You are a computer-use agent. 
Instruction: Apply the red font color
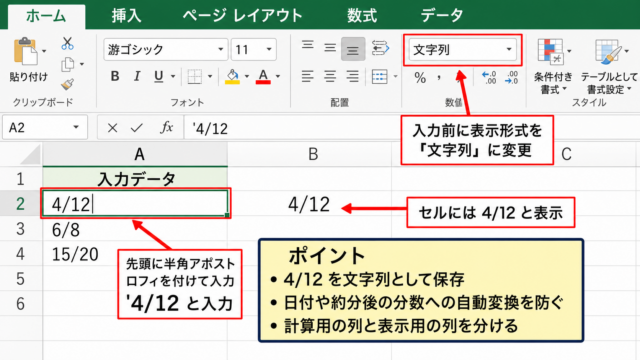click(x=263, y=76)
